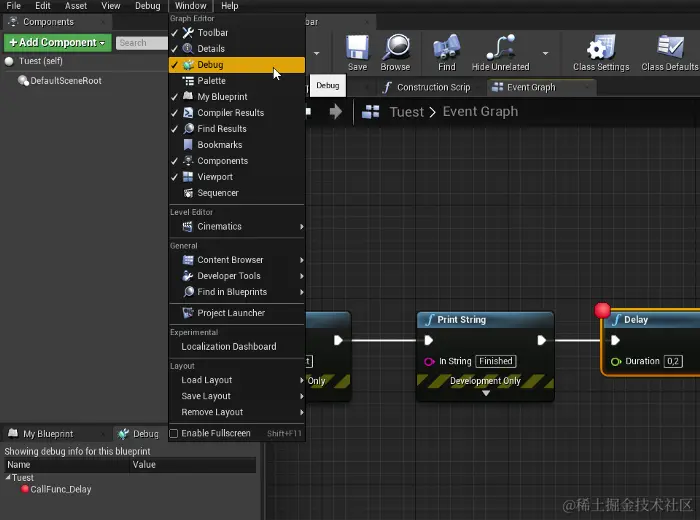This screenshot has height=520, width=700.
Task: Select the Debug bottom panel tab
Action: click(138, 434)
